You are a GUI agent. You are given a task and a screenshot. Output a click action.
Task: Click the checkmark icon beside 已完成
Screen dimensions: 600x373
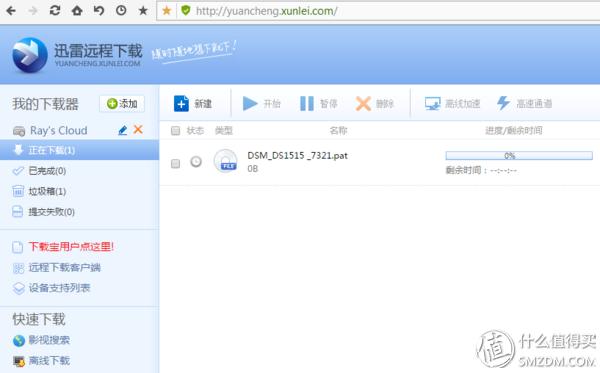point(18,171)
